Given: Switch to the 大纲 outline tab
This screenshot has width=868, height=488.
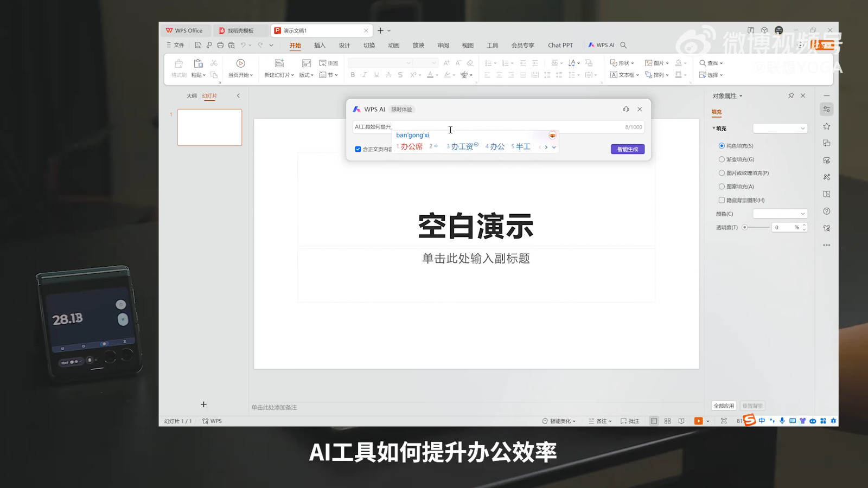Looking at the screenshot, I should [x=192, y=96].
